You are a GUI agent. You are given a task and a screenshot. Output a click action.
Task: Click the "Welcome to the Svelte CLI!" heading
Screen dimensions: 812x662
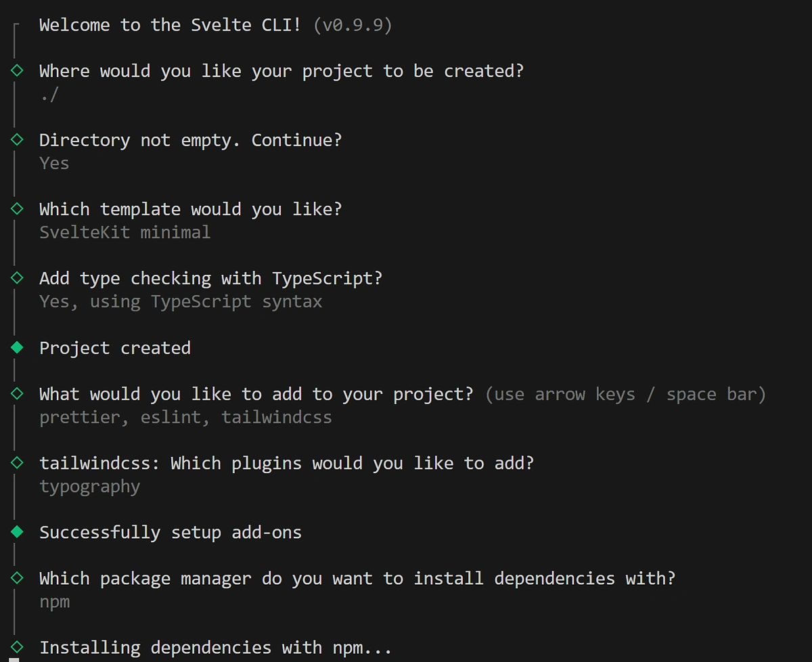coord(170,25)
